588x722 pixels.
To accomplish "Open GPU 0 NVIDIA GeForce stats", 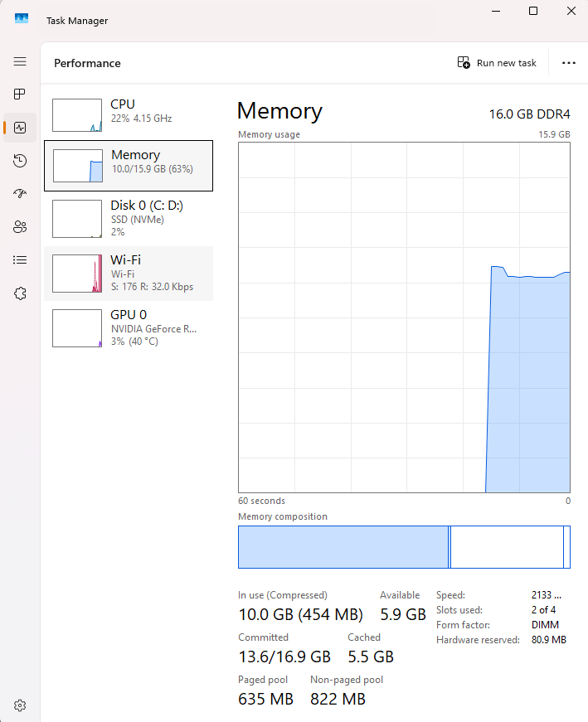I will (x=129, y=328).
